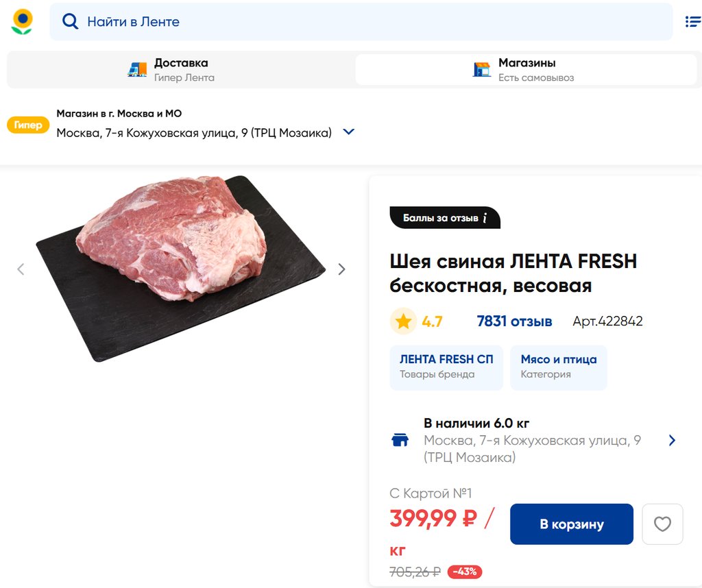The height and width of the screenshot is (588, 702).
Task: Click the ЛЕНТА FRESH СП brand chip
Action: [446, 367]
